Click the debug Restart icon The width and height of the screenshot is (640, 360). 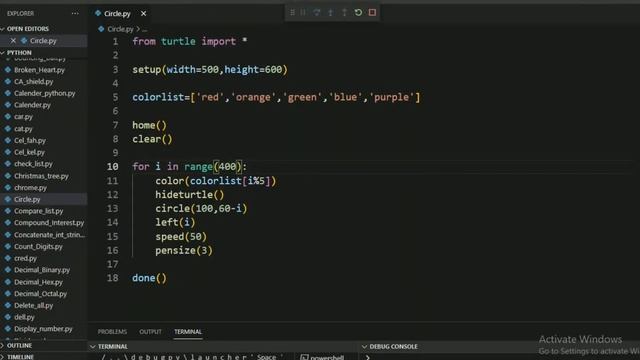tap(358, 13)
